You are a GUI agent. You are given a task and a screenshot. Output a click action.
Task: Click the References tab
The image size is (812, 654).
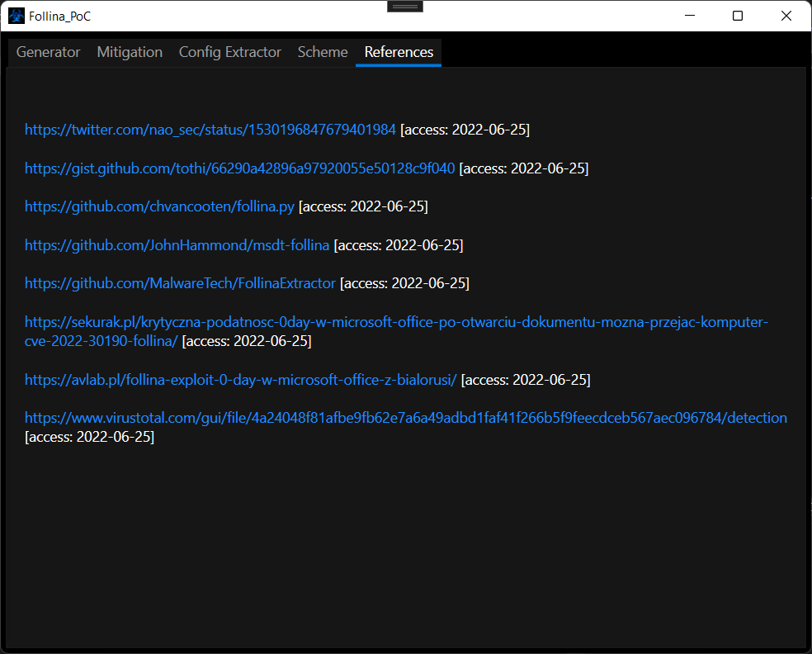399,52
